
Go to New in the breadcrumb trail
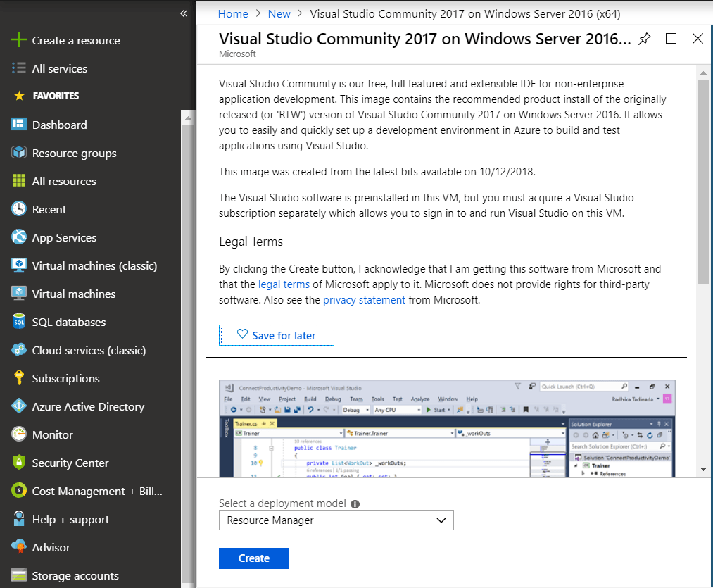(279, 13)
